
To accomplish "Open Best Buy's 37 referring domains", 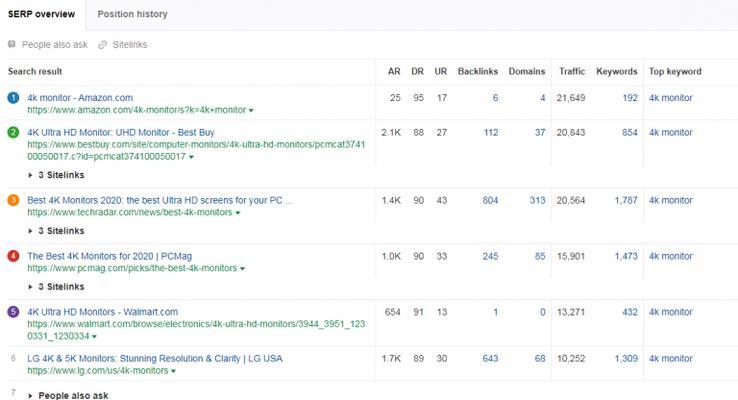I will coord(540,133).
